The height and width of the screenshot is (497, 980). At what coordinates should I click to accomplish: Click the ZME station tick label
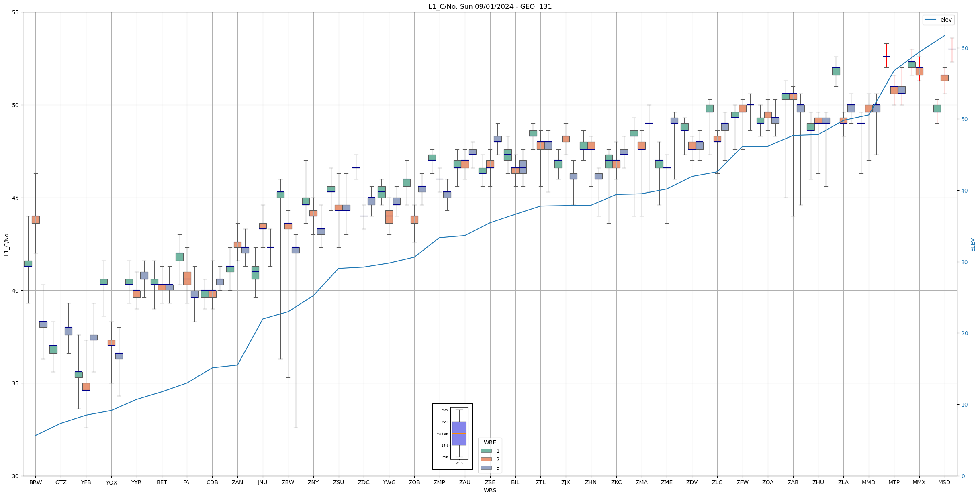[x=667, y=482]
